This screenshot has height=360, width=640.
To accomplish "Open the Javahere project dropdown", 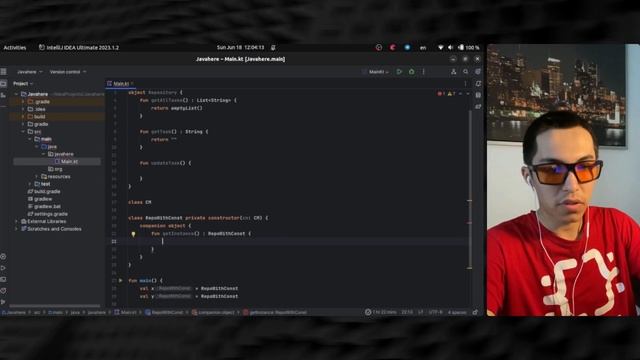I will pyautogui.click(x=29, y=72).
